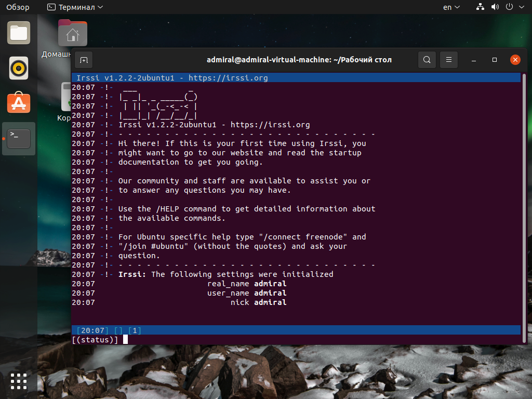This screenshot has height=399, width=532.
Task: Maximize the terminal window
Action: coord(495,60)
